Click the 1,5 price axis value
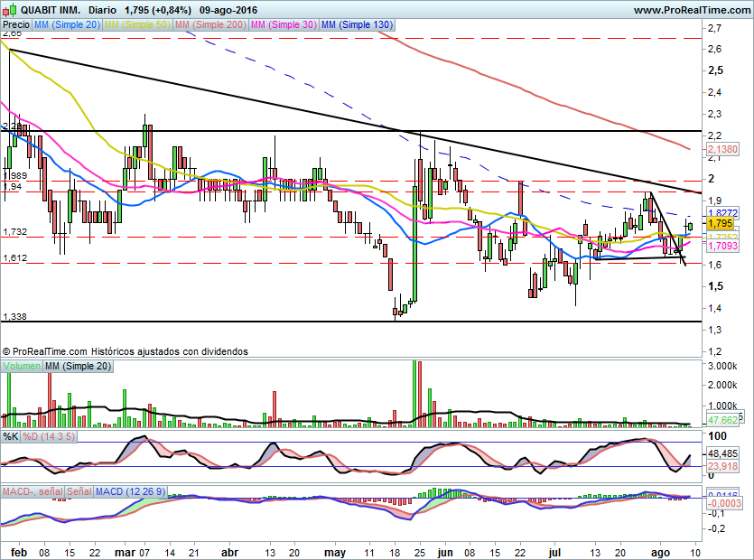Image resolution: width=754 pixels, height=560 pixels. (715, 286)
